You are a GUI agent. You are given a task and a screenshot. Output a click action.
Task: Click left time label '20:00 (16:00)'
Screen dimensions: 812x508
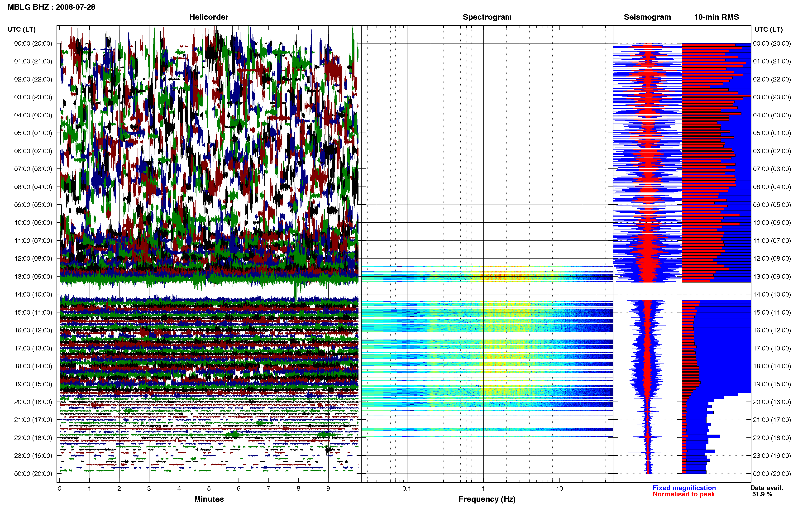33,402
